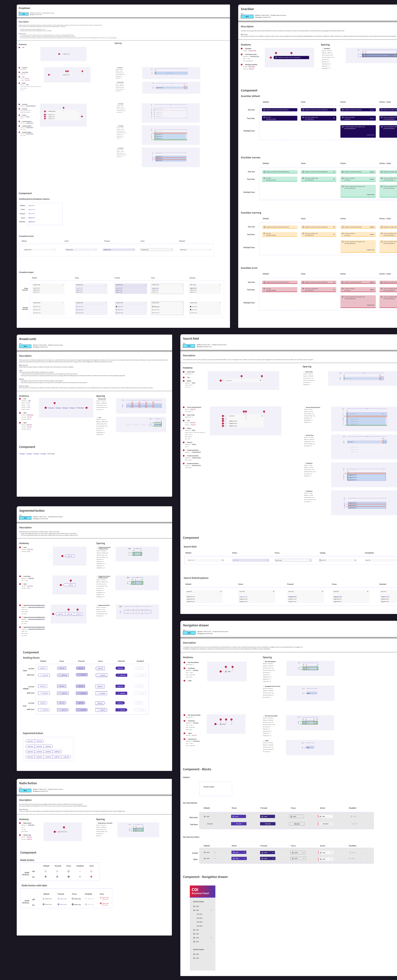The height and width of the screenshot is (980, 397).
Task: Click New status badge in Snackbar header
Action: (247, 17)
